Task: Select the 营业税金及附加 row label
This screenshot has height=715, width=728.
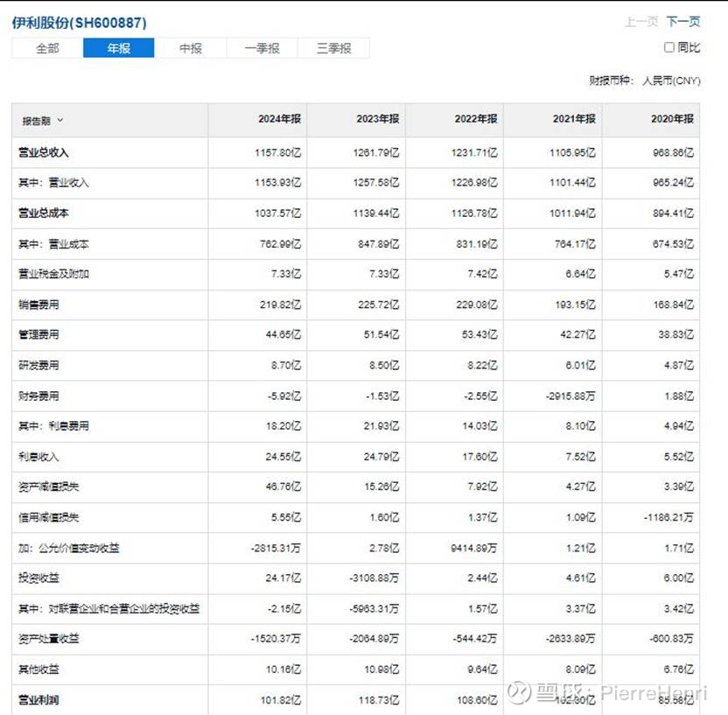Action: pyautogui.click(x=53, y=274)
